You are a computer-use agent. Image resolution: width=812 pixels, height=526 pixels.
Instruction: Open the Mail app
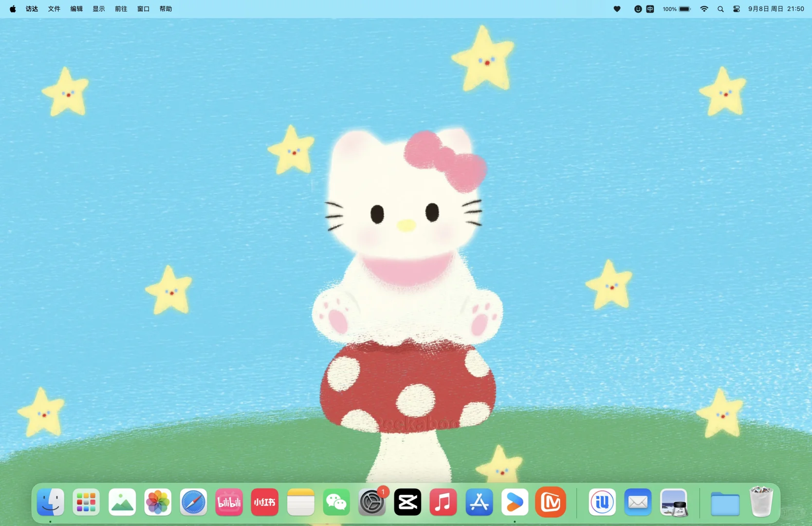638,502
